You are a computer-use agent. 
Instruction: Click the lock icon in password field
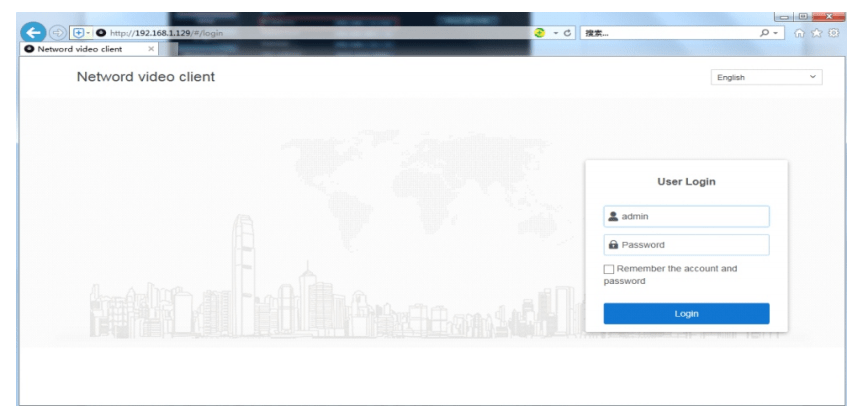tap(612, 245)
